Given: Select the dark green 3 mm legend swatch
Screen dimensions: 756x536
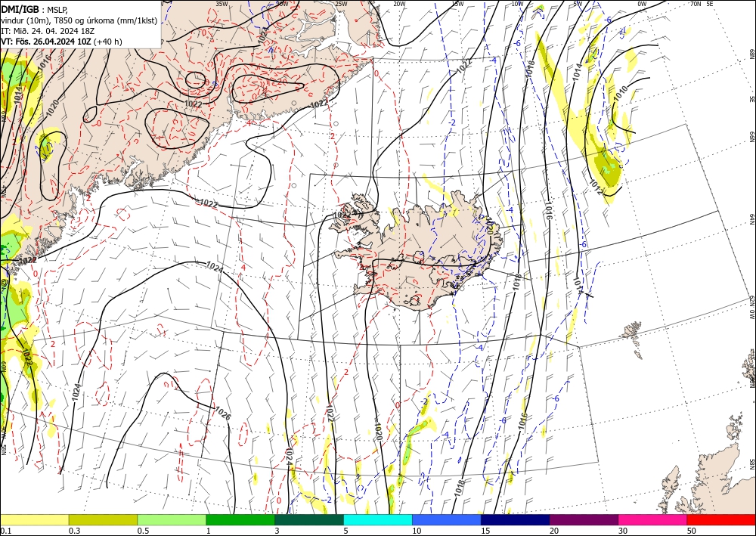Looking at the screenshot, I should click(309, 519).
